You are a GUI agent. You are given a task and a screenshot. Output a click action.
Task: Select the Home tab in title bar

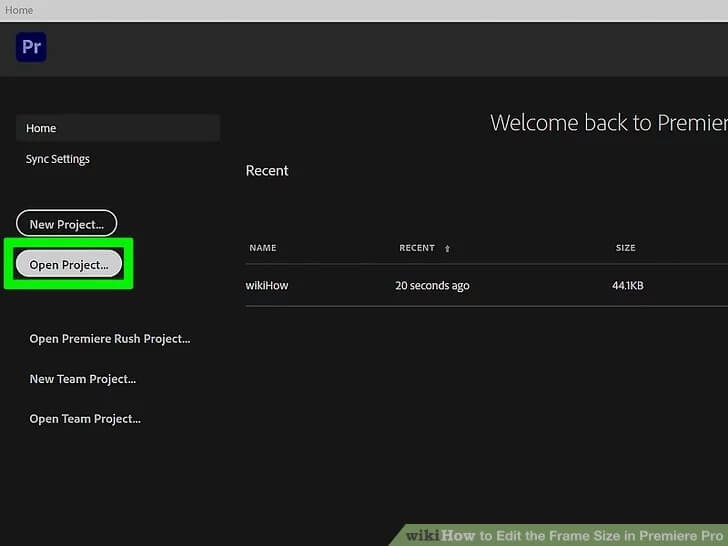pos(19,10)
